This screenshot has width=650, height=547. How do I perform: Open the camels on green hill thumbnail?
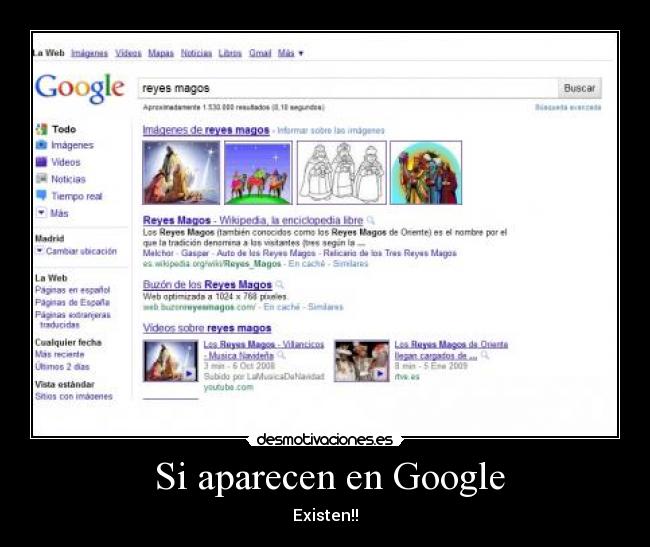[x=258, y=172]
